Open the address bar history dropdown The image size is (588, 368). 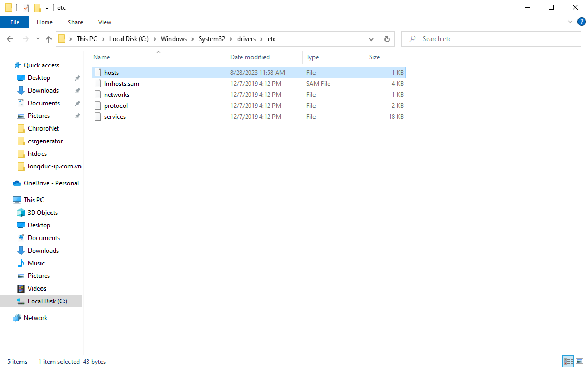click(371, 39)
